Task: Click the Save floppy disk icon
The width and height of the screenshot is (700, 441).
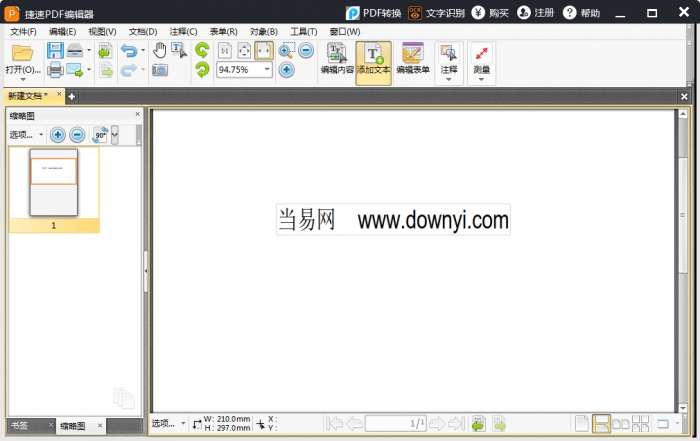Action: click(55, 51)
